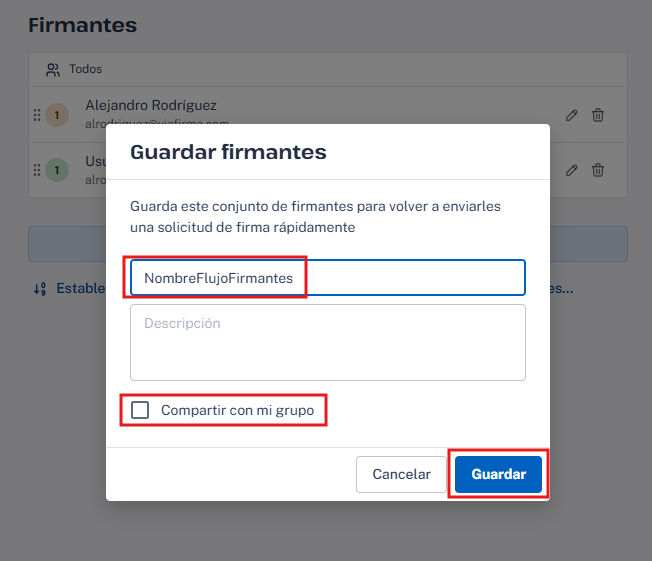Click the people icon next to Todos
This screenshot has width=652, height=561.
pyautogui.click(x=53, y=70)
